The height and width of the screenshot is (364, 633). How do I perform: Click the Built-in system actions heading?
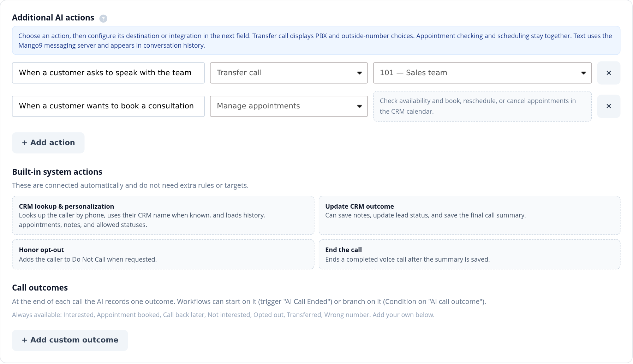57,172
